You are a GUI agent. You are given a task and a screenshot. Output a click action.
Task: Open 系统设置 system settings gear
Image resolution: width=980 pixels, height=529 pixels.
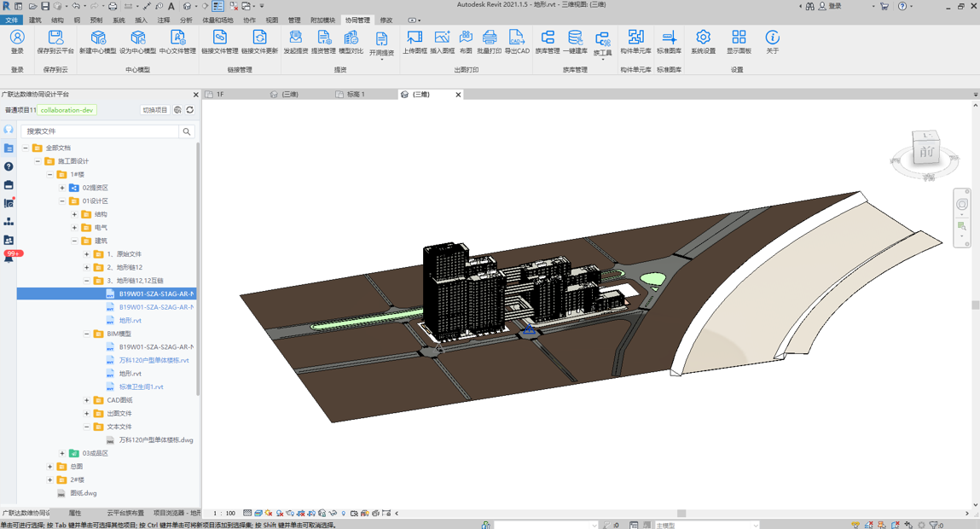[703, 38]
